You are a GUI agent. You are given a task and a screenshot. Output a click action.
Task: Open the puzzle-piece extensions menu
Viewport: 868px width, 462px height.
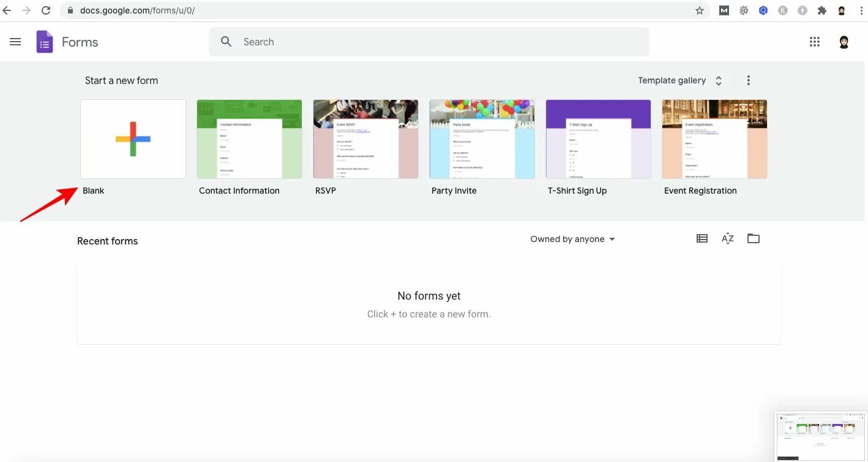(x=822, y=10)
